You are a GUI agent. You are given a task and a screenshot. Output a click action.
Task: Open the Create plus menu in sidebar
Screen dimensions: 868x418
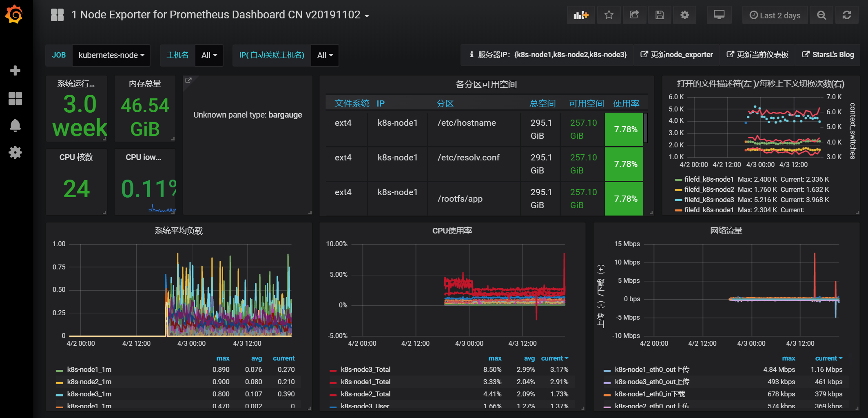(15, 71)
